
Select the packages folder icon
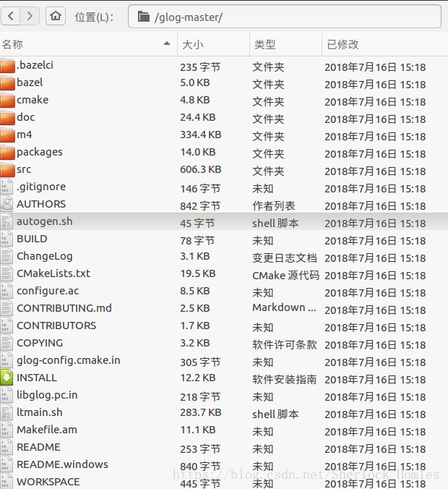coord(7,153)
